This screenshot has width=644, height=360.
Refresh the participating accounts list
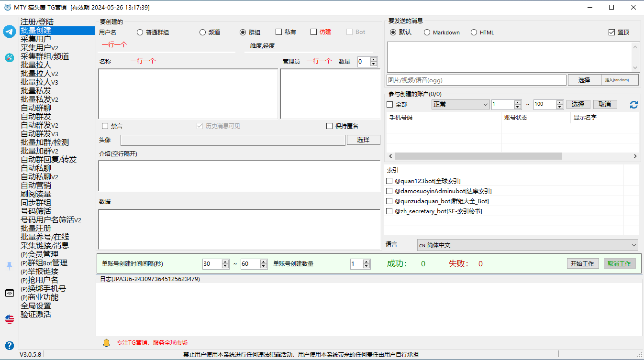pyautogui.click(x=633, y=105)
